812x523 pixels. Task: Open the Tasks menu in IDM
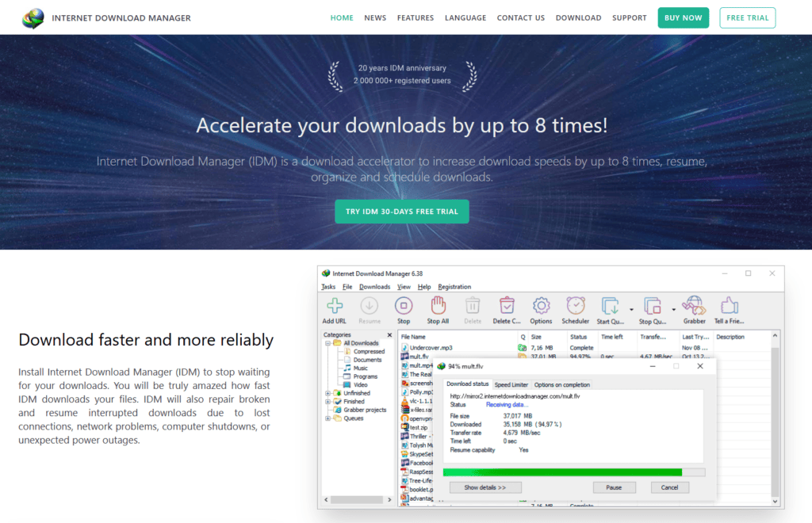[x=328, y=287]
